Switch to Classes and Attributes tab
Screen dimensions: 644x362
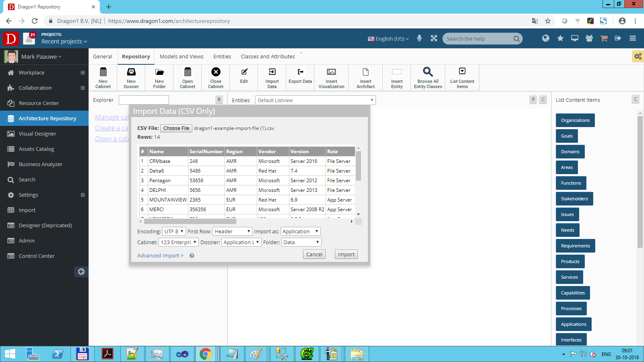268,57
